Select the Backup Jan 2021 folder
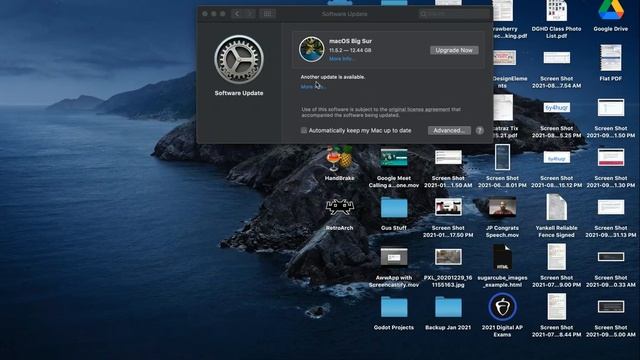This screenshot has width=640, height=360. click(x=448, y=307)
